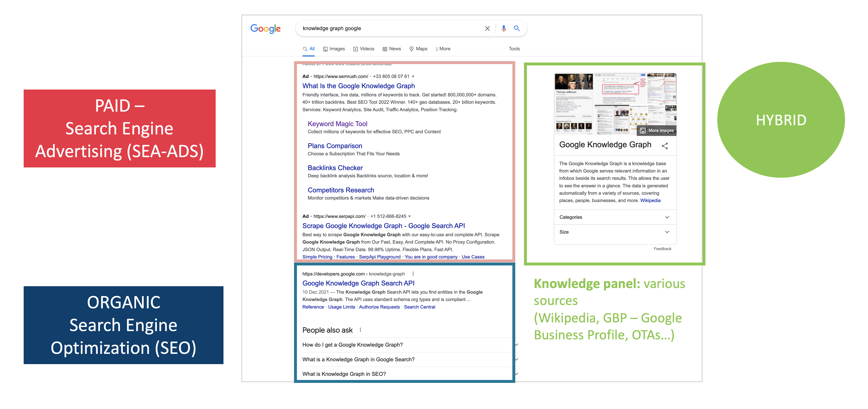Viewport: 868px width, 409px height.
Task: Open the search Tools option
Action: [x=514, y=49]
